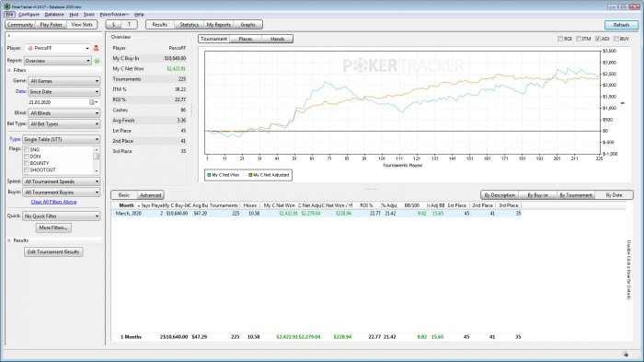Open the calendar picker for the date field
This screenshot has width=644, height=362.
pos(93,102)
